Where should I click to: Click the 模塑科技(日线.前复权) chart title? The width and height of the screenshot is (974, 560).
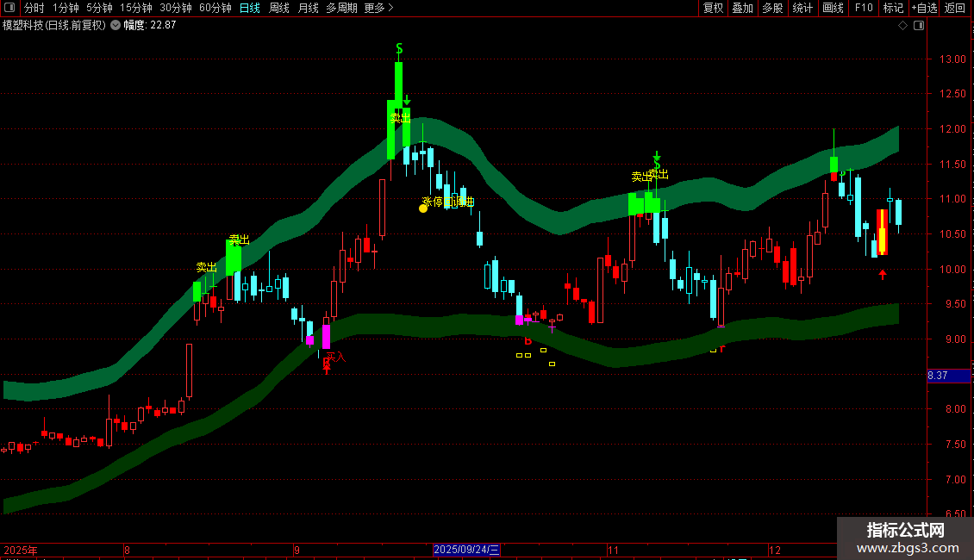54,25
